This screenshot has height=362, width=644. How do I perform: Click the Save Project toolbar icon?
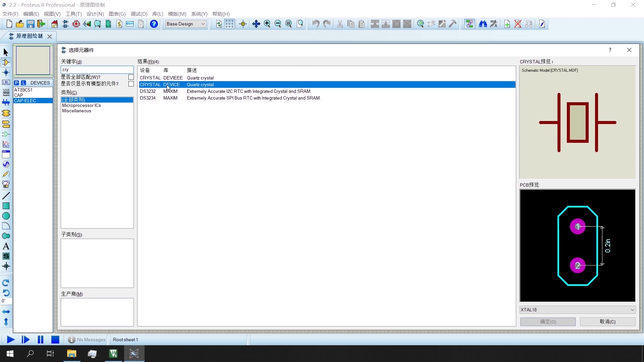tap(31, 24)
